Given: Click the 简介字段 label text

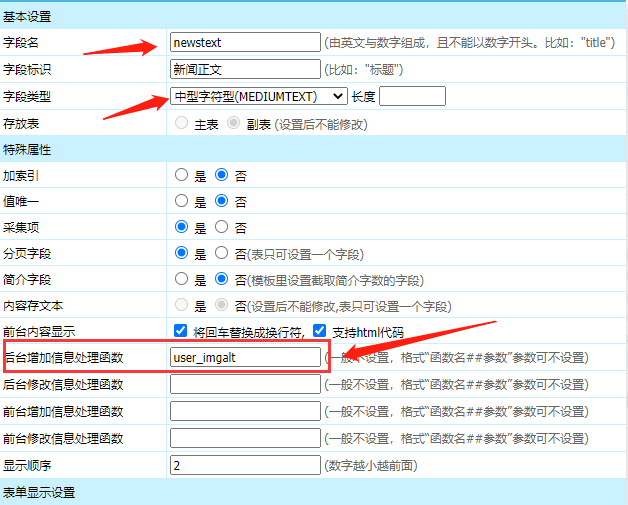Looking at the screenshot, I should (27, 280).
